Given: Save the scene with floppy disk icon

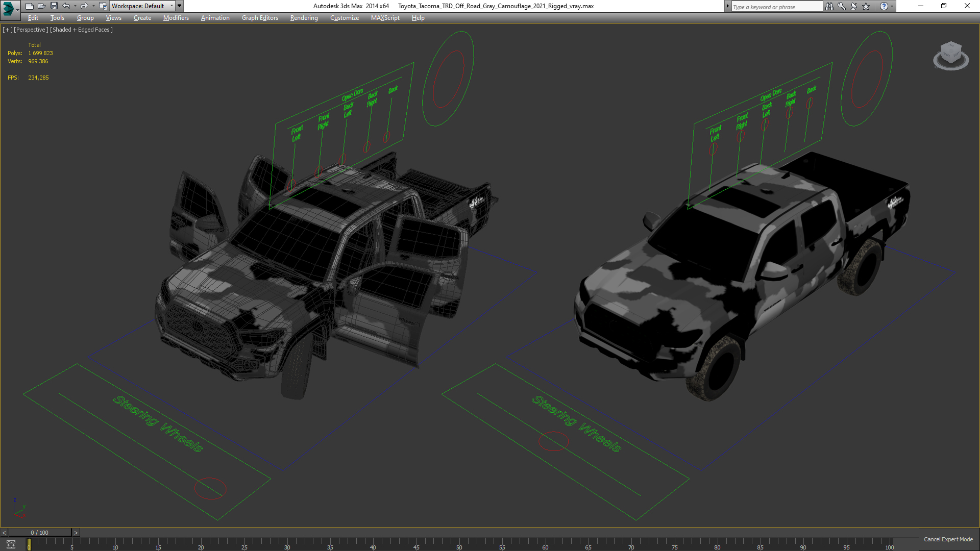Looking at the screenshot, I should pos(54,6).
